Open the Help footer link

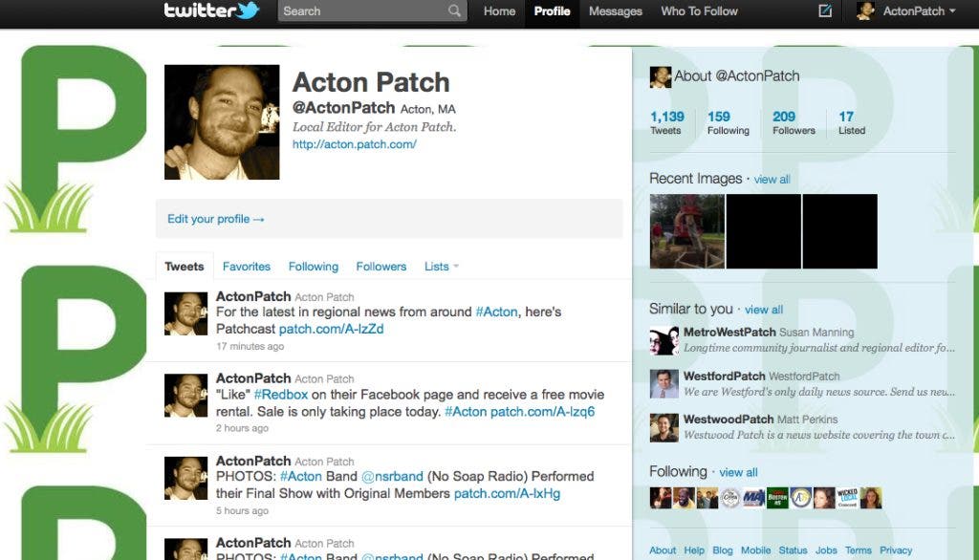pos(694,550)
